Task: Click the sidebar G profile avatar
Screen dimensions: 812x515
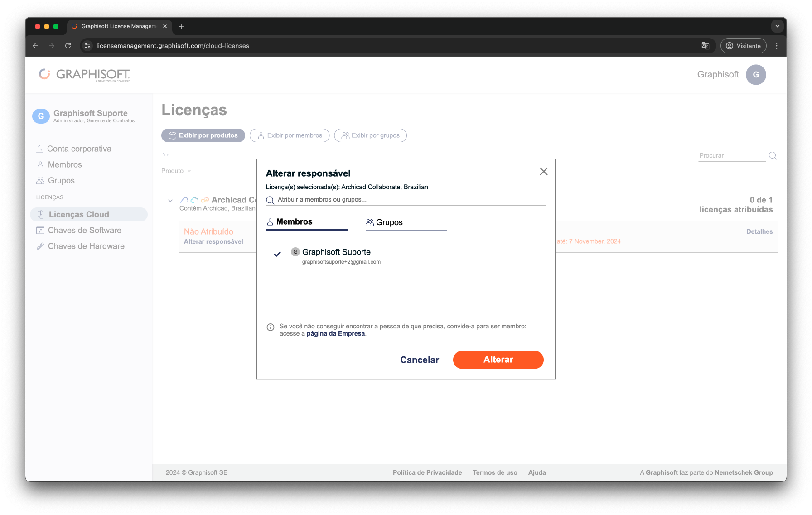Action: (x=41, y=116)
